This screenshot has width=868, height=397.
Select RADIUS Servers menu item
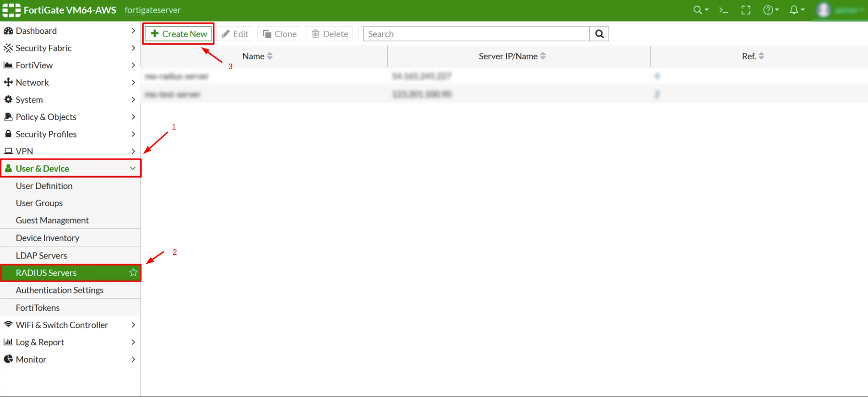pos(70,273)
